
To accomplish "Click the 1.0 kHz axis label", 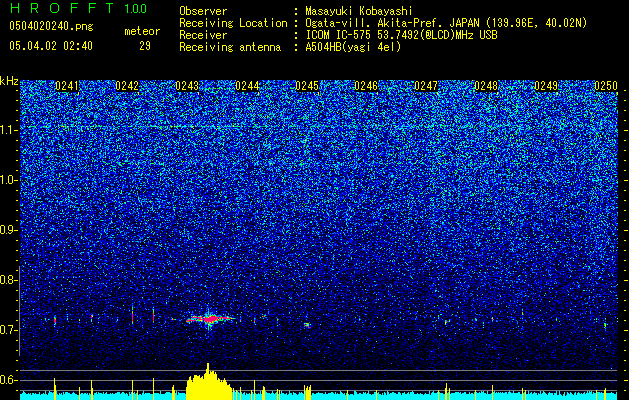I will click(x=8, y=180).
